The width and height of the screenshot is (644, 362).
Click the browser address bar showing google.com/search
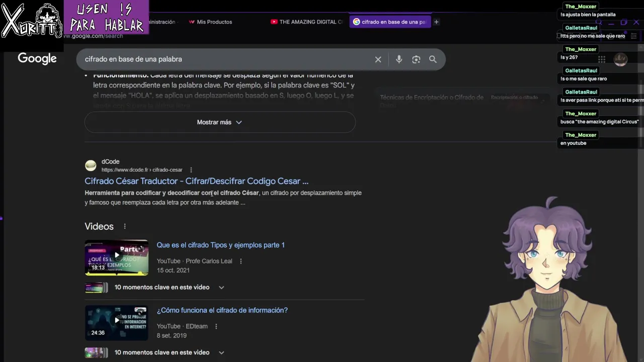click(x=93, y=36)
